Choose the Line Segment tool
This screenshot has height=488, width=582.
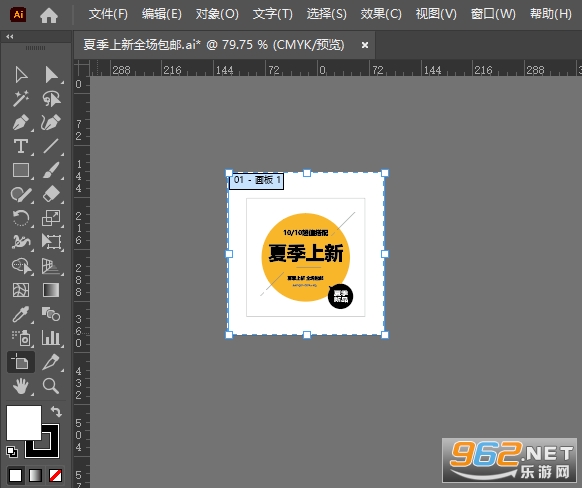click(x=51, y=146)
